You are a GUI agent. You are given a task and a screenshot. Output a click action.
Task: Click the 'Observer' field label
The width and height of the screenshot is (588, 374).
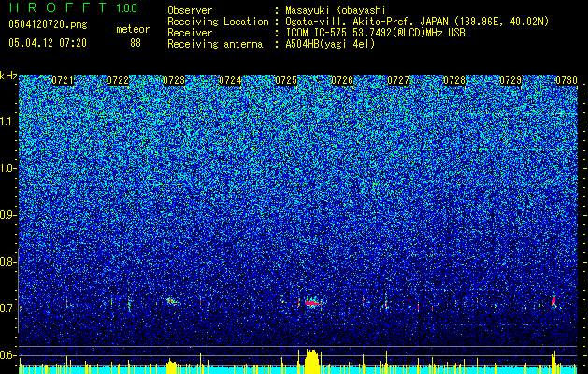pos(190,10)
